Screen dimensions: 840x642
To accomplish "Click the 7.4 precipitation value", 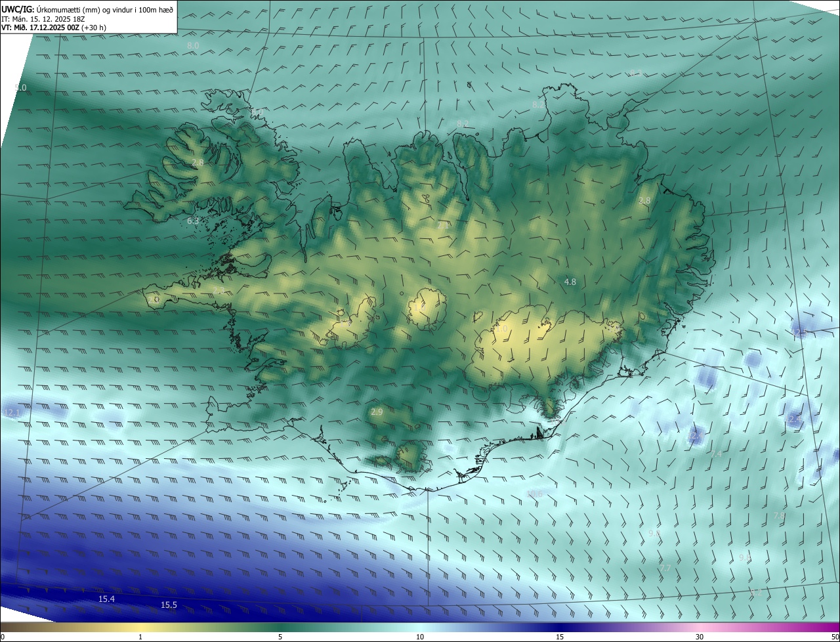I will pyautogui.click(x=716, y=454).
